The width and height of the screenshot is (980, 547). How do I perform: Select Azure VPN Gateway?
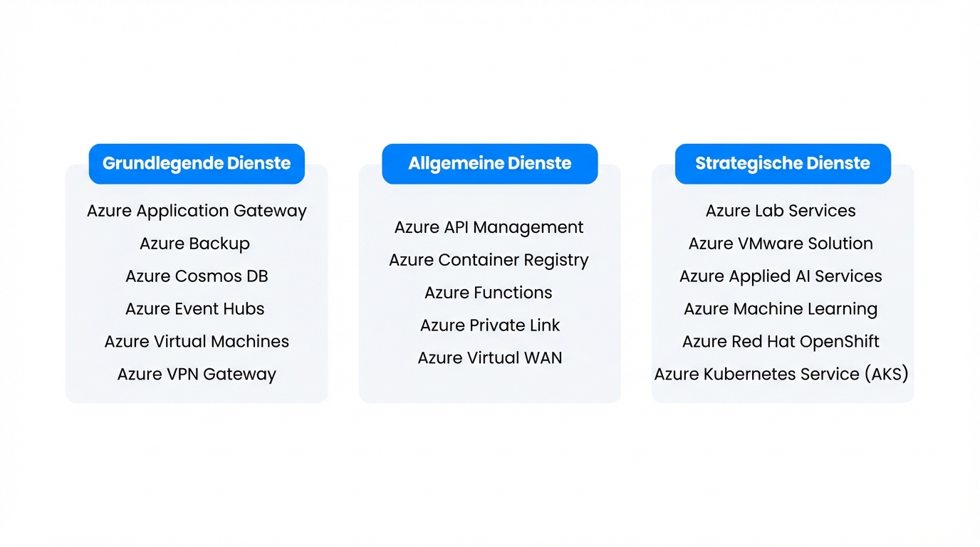click(x=197, y=375)
